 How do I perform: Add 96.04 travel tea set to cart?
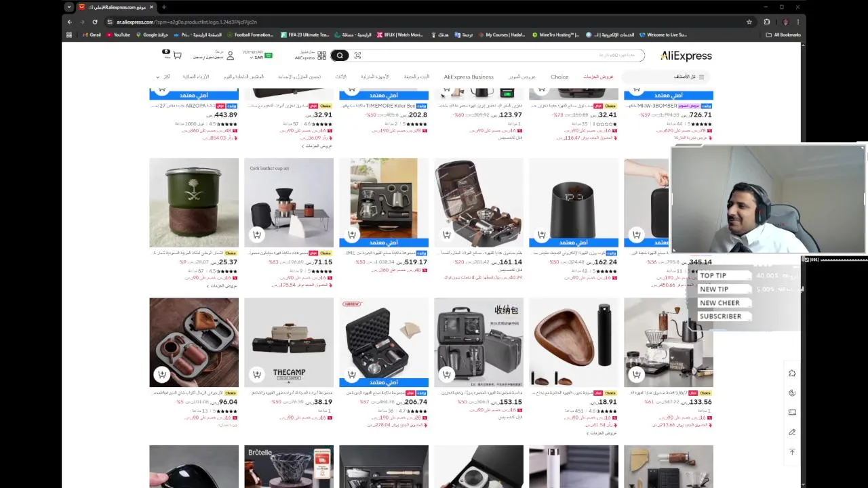point(162,374)
